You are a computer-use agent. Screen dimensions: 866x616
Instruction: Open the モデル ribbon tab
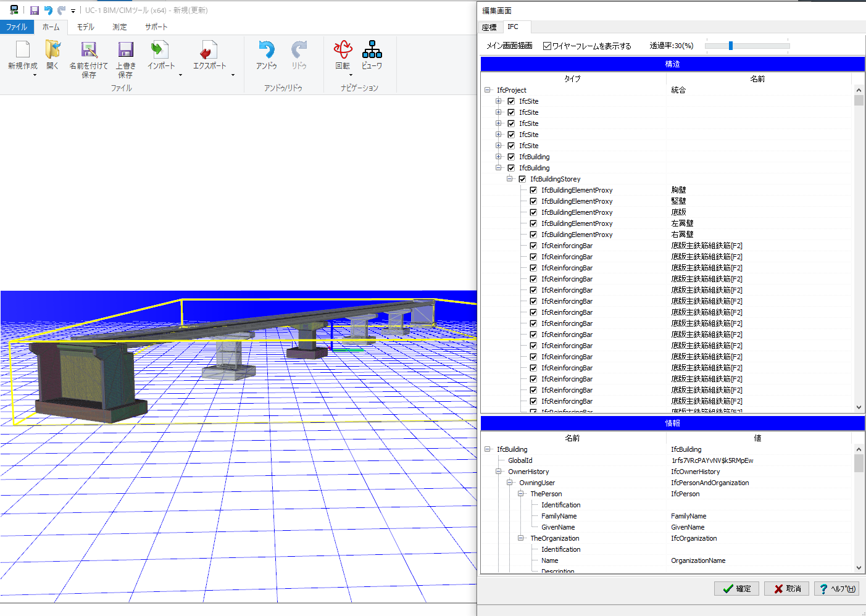click(x=86, y=27)
